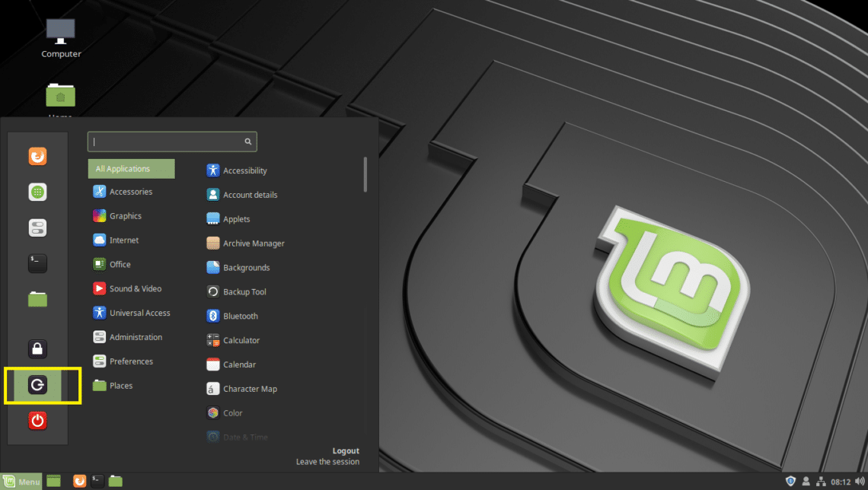Click the Logout link to leave the session
The image size is (868, 490).
click(346, 450)
